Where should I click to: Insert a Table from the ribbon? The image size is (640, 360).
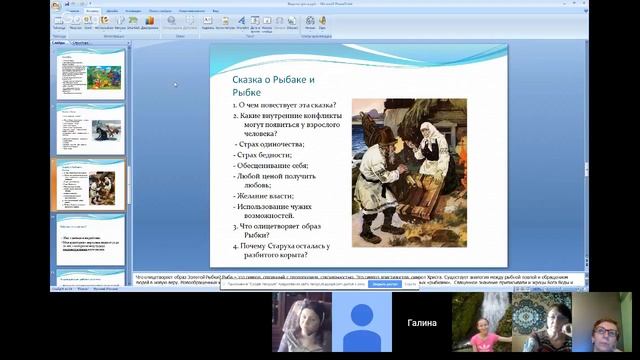tap(59, 22)
